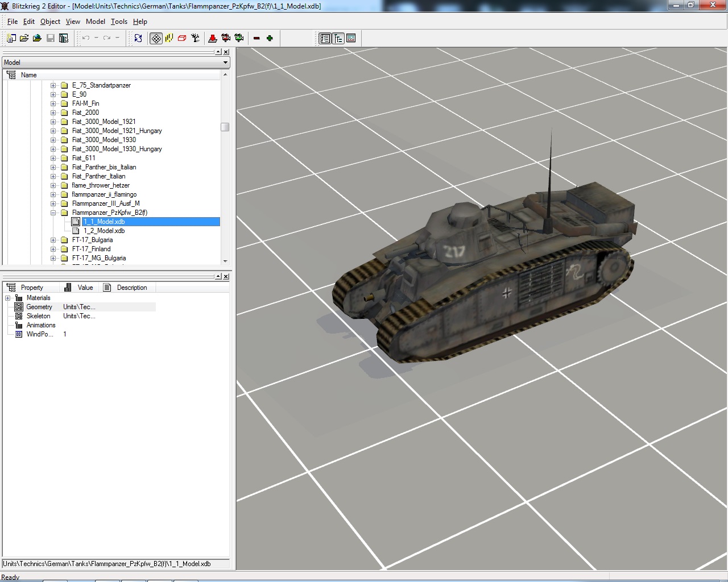The image size is (728, 582).
Task: Click the red download arrow icon
Action: (x=213, y=38)
